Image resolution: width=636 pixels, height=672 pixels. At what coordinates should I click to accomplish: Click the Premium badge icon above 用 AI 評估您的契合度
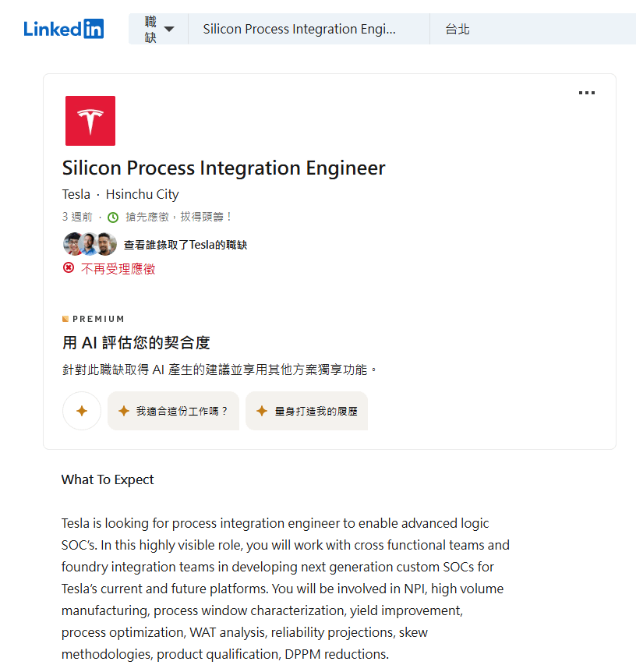65,318
